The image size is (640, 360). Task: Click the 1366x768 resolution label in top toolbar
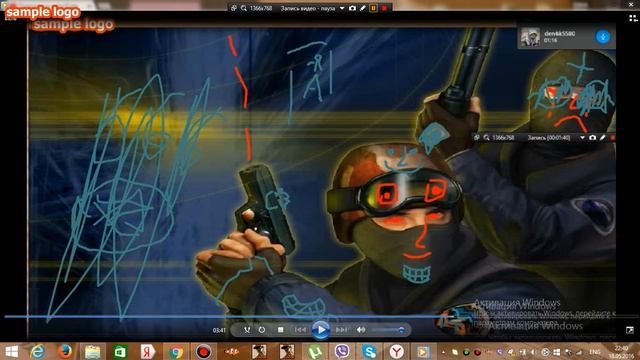pyautogui.click(x=261, y=8)
